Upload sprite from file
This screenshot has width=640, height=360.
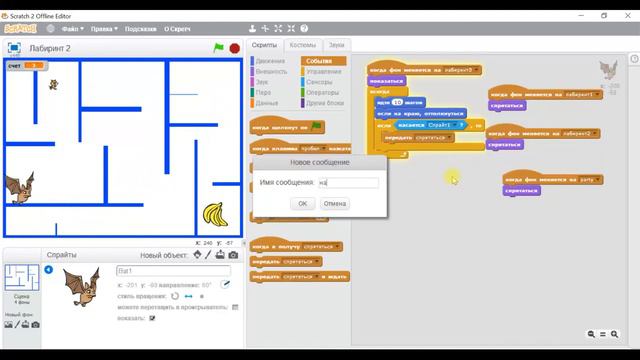220,255
